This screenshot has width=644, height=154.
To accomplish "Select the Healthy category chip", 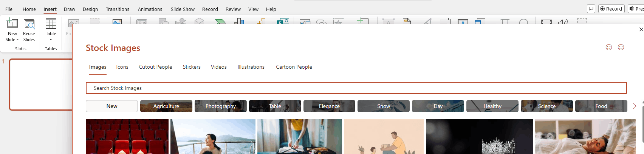I will coord(492,106).
